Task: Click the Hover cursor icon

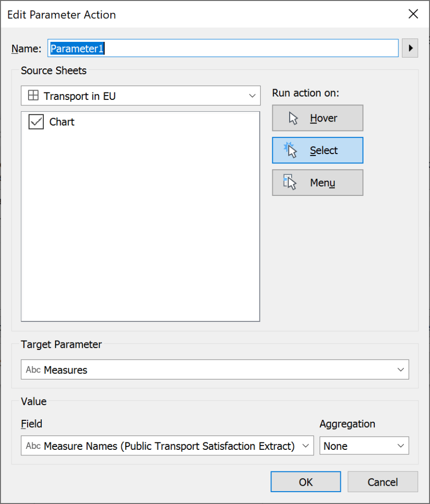Action: (293, 118)
